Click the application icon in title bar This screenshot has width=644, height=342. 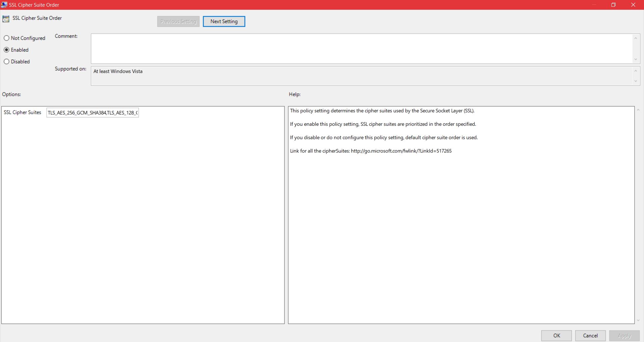click(x=5, y=5)
